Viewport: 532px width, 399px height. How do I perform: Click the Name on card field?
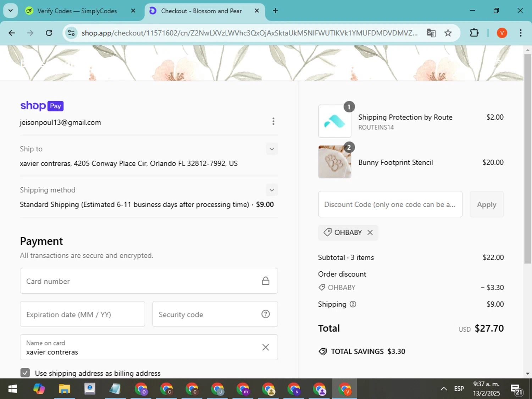click(149, 347)
